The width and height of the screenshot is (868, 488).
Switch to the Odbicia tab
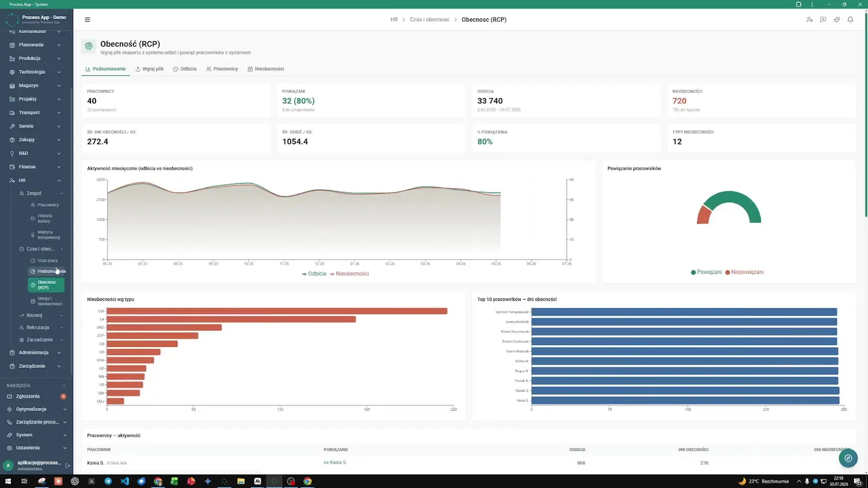184,69
